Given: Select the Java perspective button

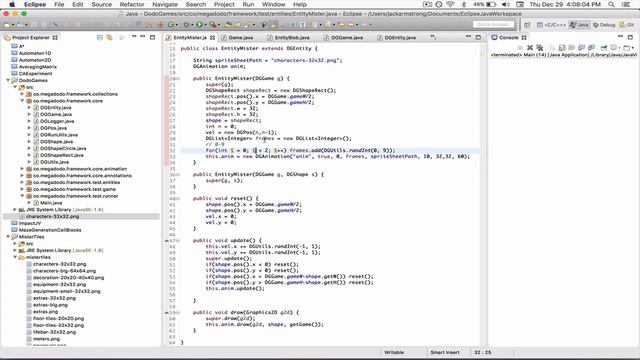Looking at the screenshot, I should click(x=579, y=25).
